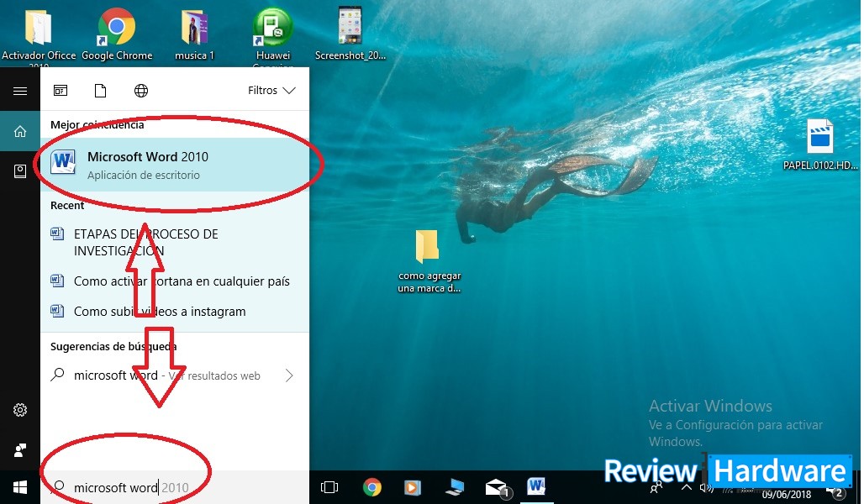This screenshot has width=864, height=504.
Task: Select the Activador Oficce desktop folder
Action: click(39, 36)
